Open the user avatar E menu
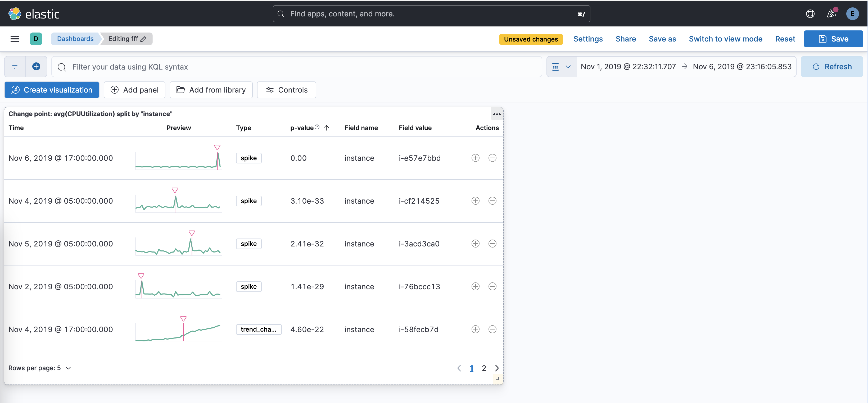This screenshot has width=868, height=403. tap(852, 14)
